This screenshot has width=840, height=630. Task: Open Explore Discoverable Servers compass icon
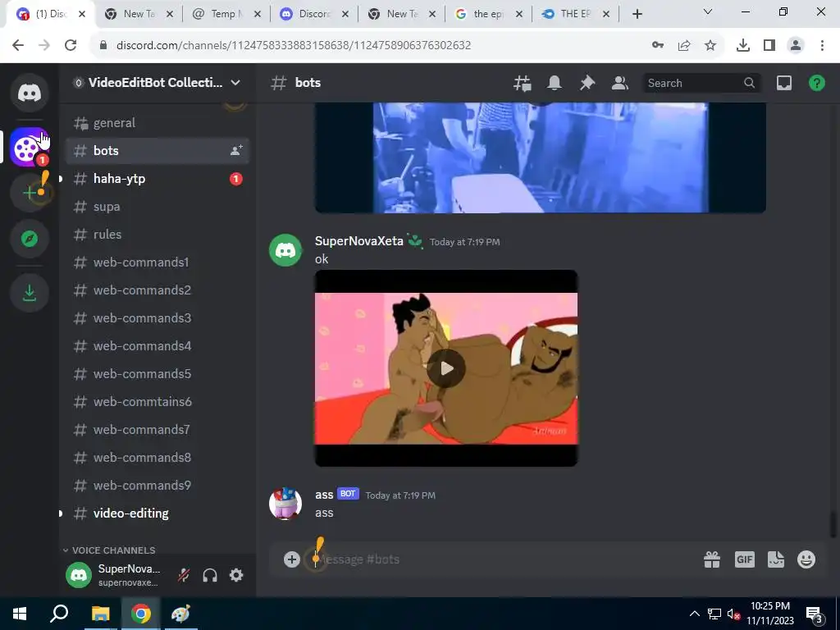pyautogui.click(x=30, y=239)
